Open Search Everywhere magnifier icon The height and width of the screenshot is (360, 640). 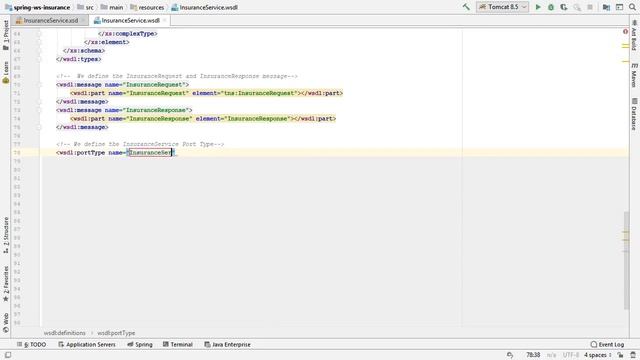coord(632,7)
